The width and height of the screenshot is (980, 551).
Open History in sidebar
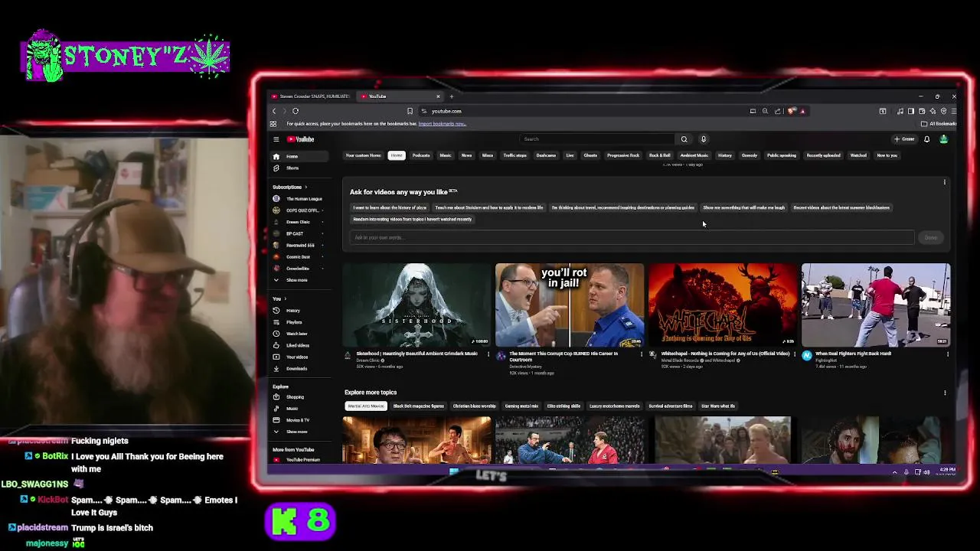(299, 311)
